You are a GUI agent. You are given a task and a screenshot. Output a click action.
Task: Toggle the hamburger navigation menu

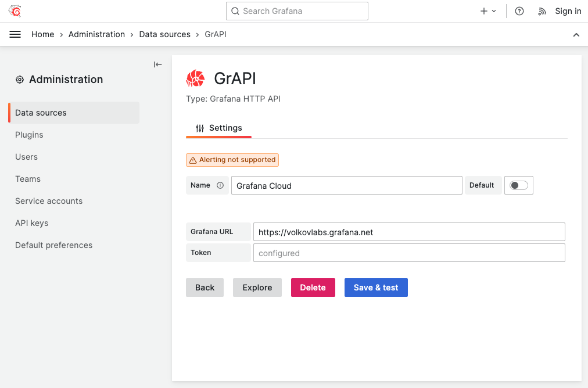point(15,34)
